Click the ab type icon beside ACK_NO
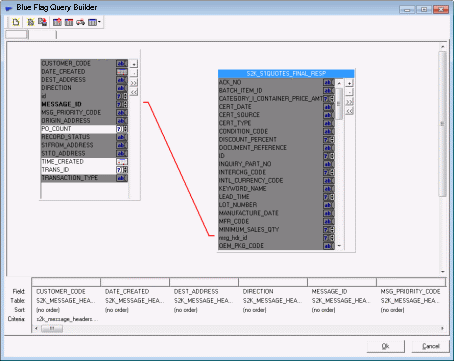This screenshot has height=361, width=454. [329, 82]
